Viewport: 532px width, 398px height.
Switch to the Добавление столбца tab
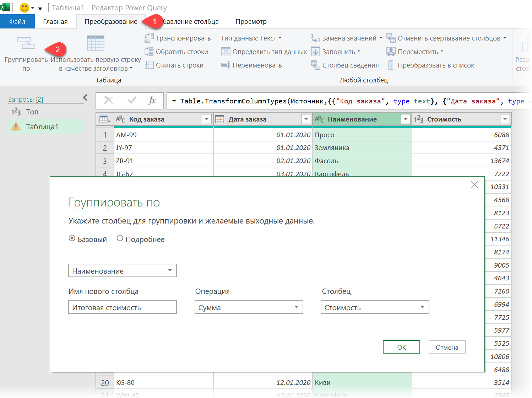[190, 21]
